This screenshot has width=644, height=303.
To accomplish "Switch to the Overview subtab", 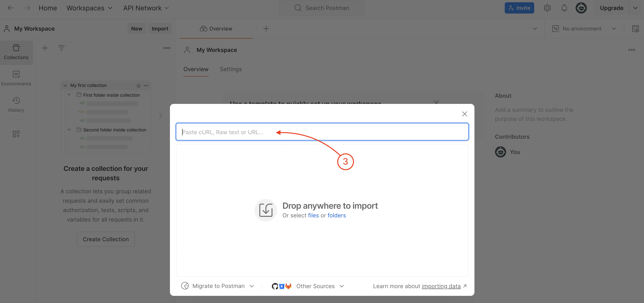I will [x=196, y=69].
